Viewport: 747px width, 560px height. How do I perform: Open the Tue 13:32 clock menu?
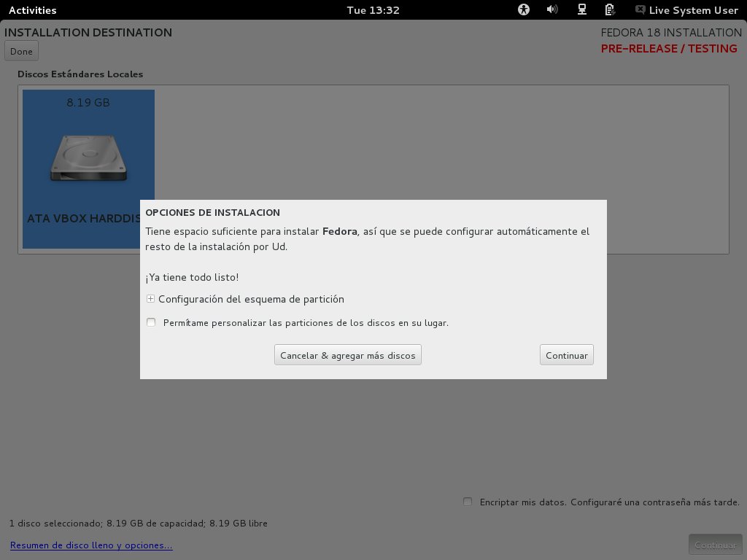[x=373, y=10]
